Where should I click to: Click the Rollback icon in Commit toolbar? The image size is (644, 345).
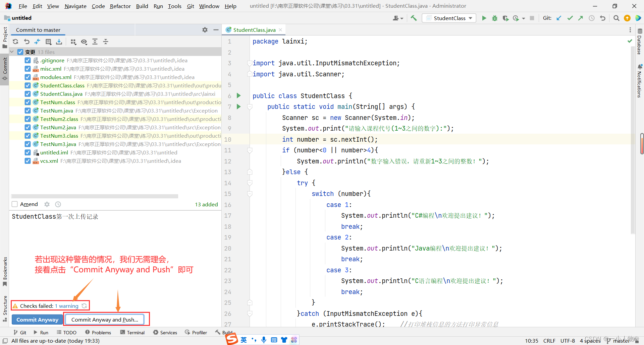[27, 42]
